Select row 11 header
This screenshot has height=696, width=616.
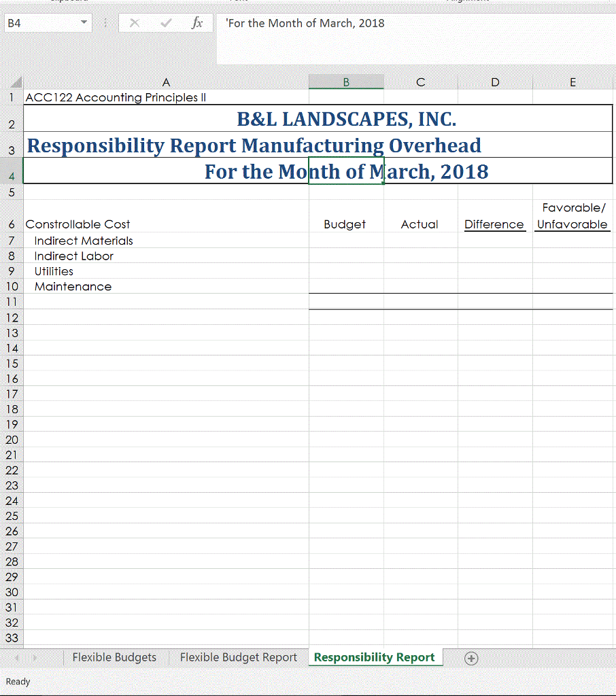point(12,302)
